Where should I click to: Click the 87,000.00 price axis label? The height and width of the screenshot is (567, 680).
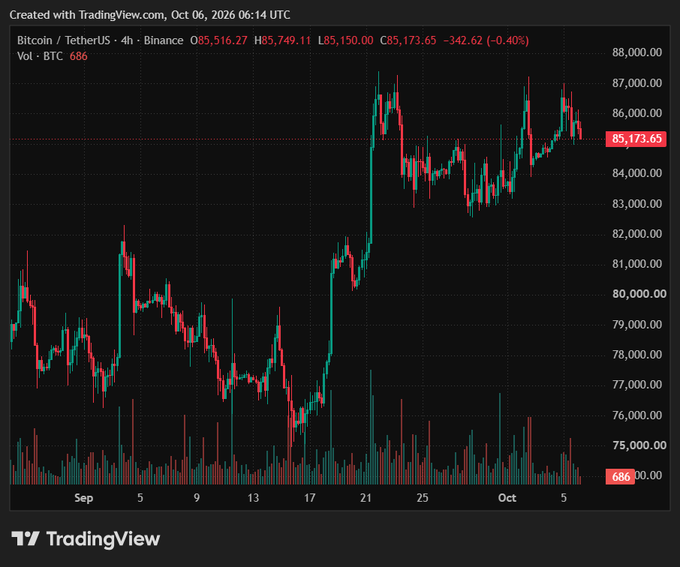pos(637,83)
